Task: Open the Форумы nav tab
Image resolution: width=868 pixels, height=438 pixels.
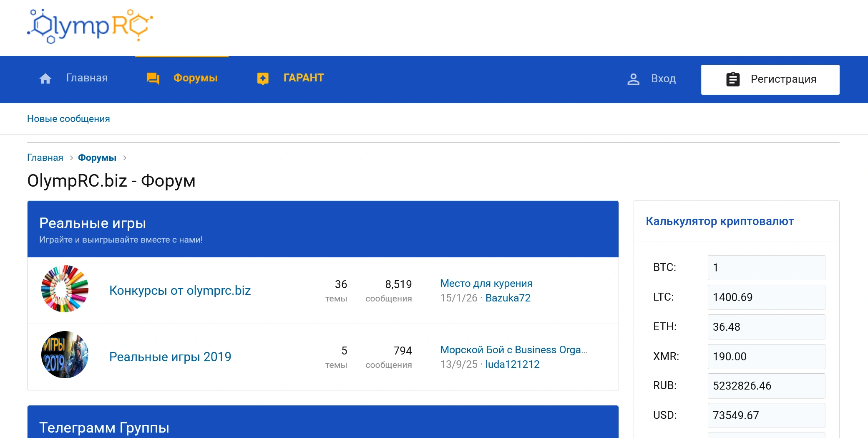Action: click(x=196, y=78)
